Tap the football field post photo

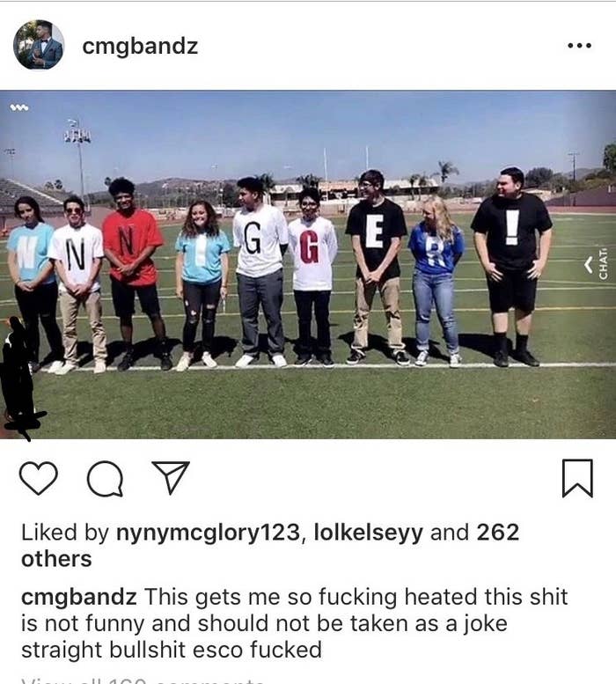(x=308, y=264)
